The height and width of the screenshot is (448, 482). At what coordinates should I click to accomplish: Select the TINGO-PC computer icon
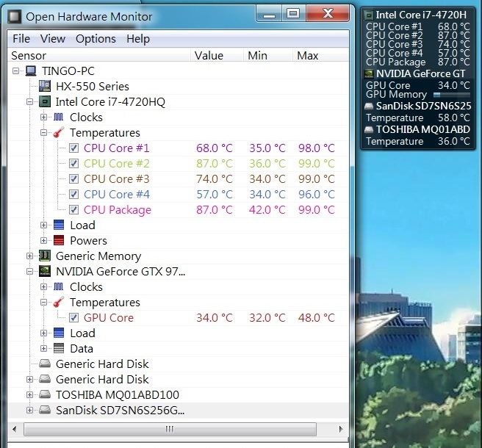(31, 71)
